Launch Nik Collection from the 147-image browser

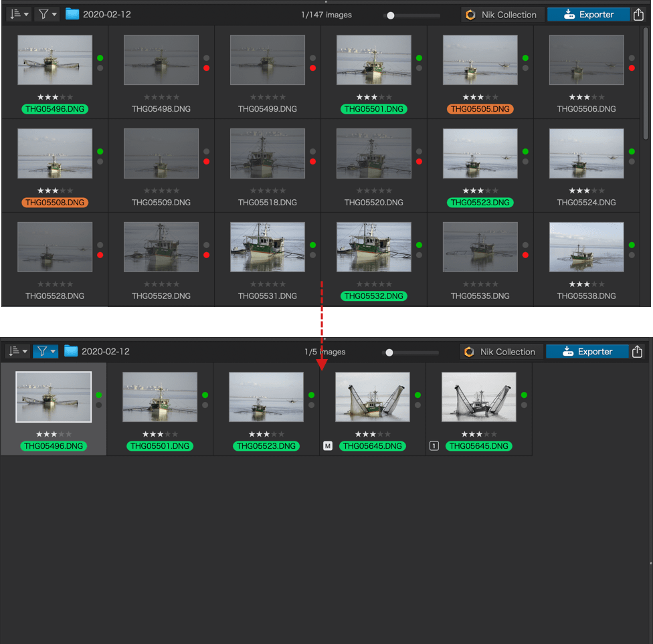point(502,15)
